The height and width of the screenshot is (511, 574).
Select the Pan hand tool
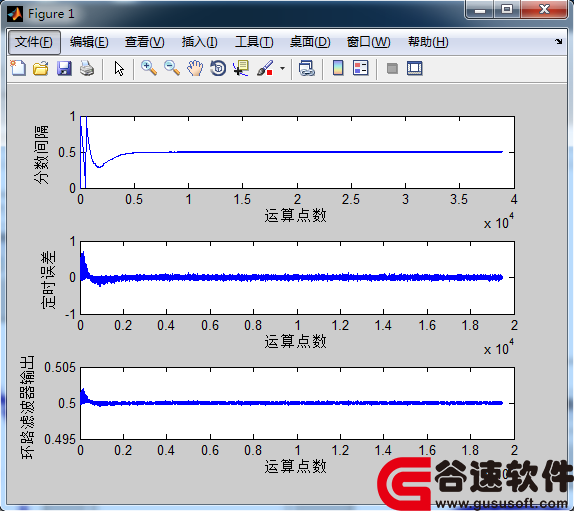point(195,68)
